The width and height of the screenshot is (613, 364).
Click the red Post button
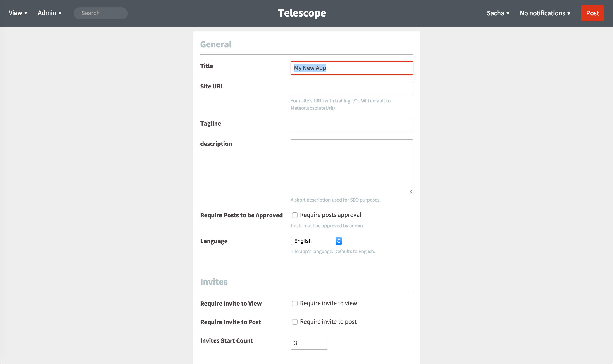(592, 13)
